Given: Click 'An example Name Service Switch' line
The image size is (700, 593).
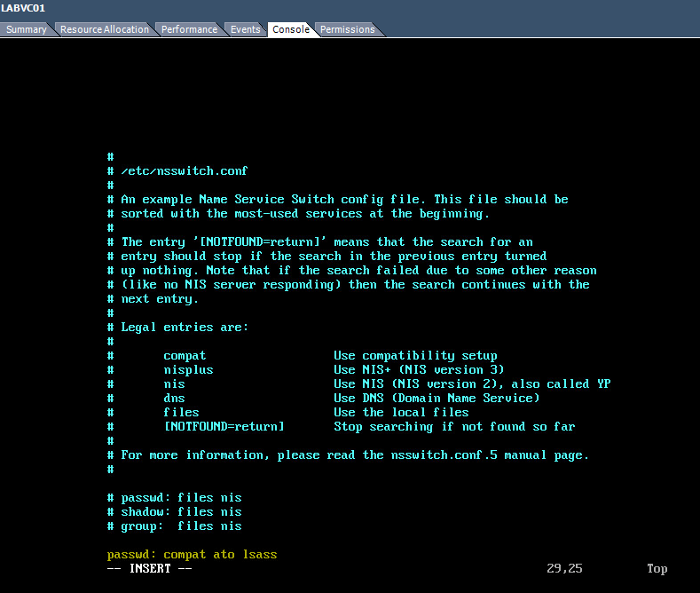Looking at the screenshot, I should tap(337, 200).
